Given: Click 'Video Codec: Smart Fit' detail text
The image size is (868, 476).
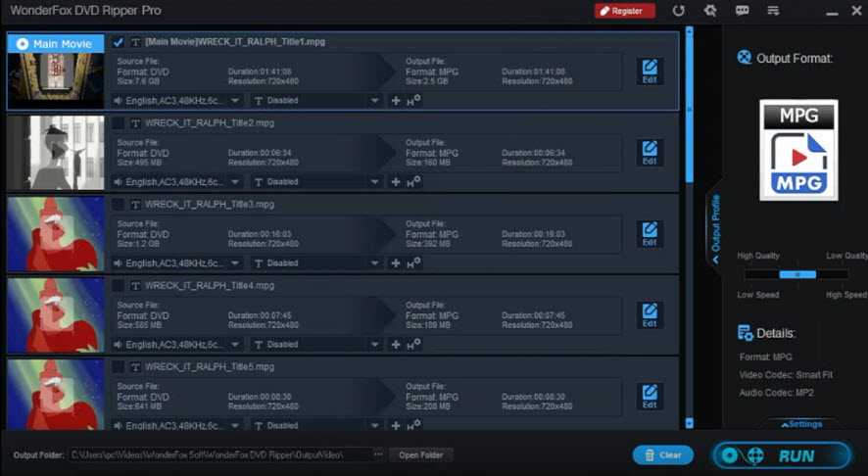Looking at the screenshot, I should pos(786,375).
